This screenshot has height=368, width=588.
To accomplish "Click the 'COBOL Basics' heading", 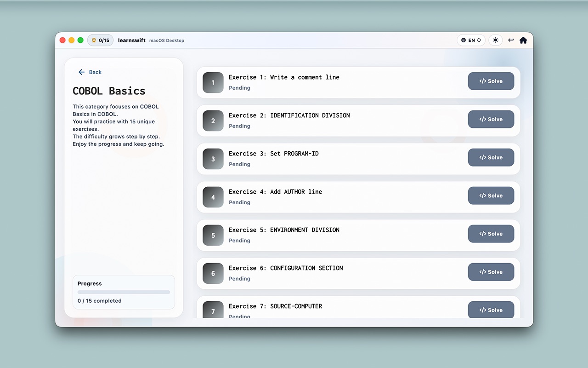I will pyautogui.click(x=109, y=91).
